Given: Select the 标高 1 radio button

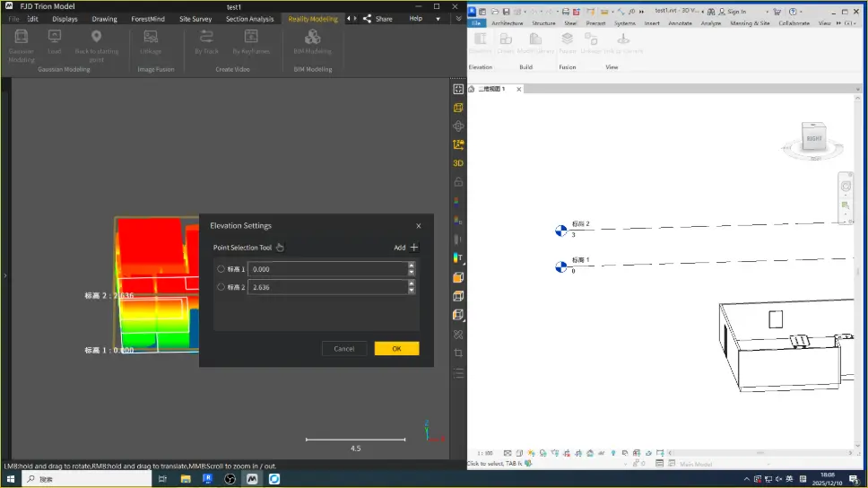Looking at the screenshot, I should pos(221,269).
